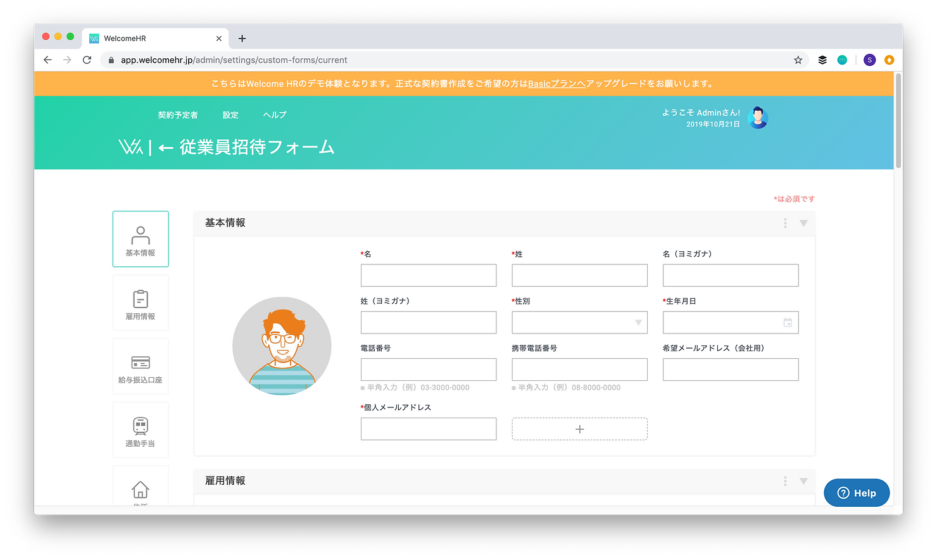
Task: Click the Admin user avatar
Action: [758, 118]
